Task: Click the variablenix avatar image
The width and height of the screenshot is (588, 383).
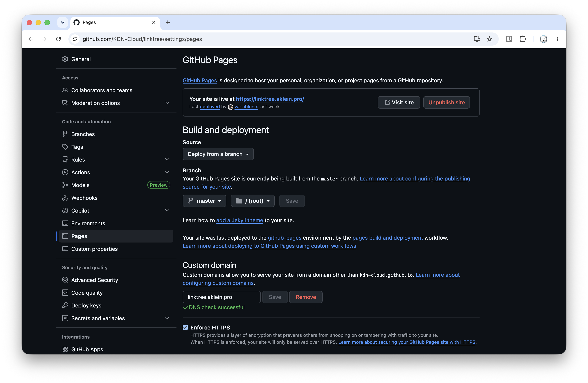Action: click(230, 107)
